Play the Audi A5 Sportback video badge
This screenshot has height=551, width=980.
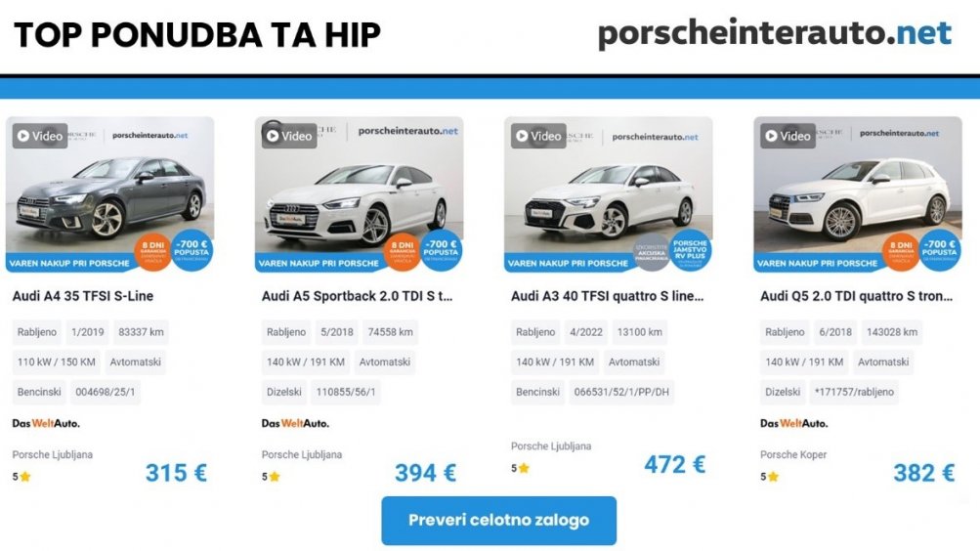[x=289, y=136]
